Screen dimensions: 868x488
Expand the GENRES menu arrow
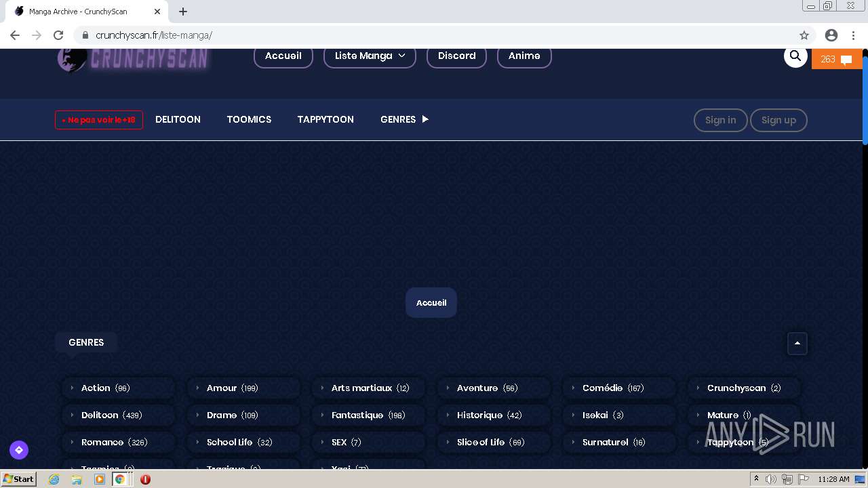(x=425, y=119)
